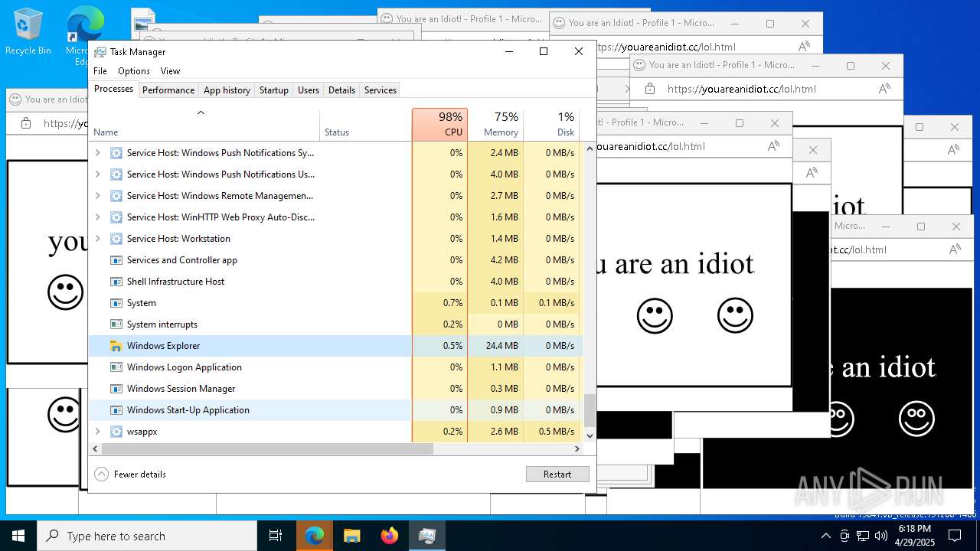The image size is (980, 551).
Task: Open Task View on the taskbar
Action: tap(276, 536)
